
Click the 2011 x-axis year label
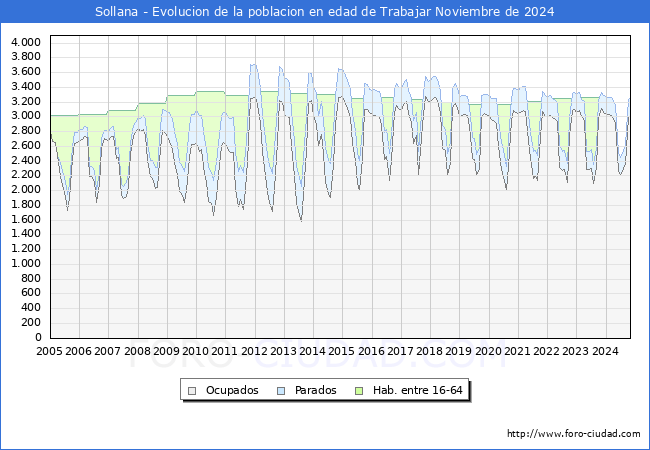[224, 351]
